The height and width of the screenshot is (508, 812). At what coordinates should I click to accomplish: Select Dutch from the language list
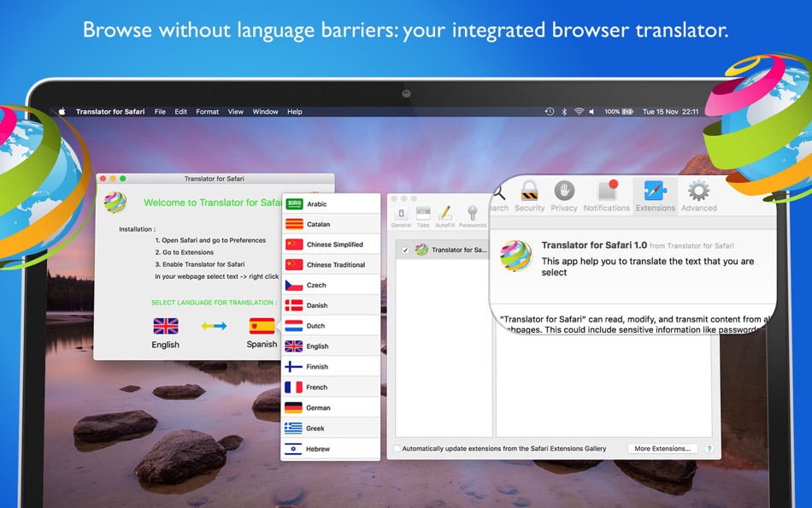[x=331, y=326]
